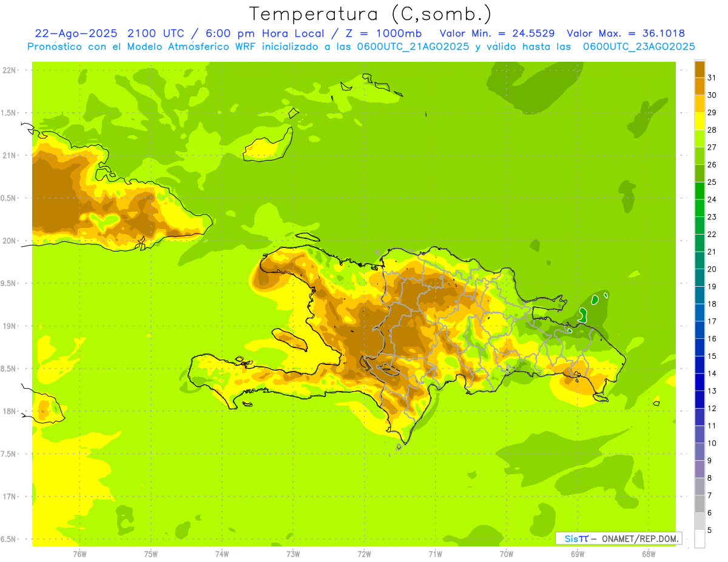
Task: Click legend value "5"
Action: [x=710, y=530]
